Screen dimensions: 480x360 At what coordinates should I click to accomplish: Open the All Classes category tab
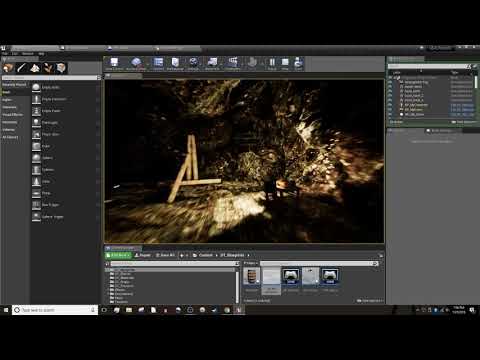pyautogui.click(x=15, y=137)
